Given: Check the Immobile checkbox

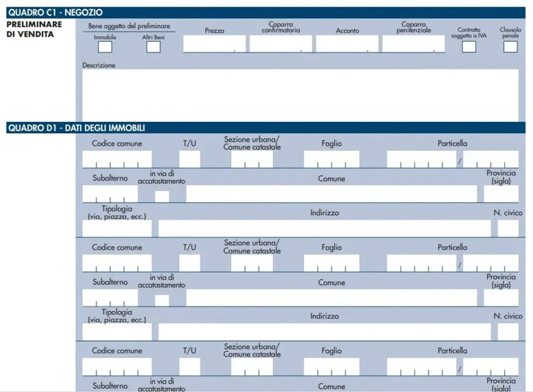Looking at the screenshot, I should (x=105, y=47).
